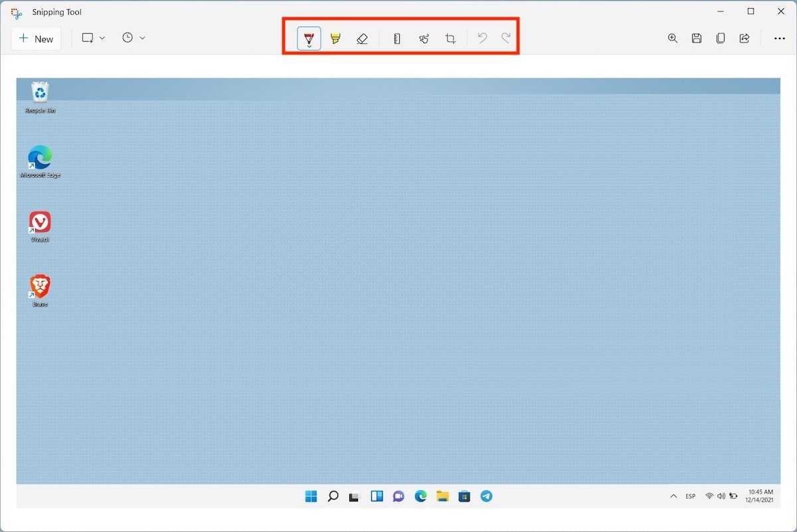Click the captured screenshot's Recycle Bin icon
This screenshot has height=532, width=797.
tap(40, 92)
